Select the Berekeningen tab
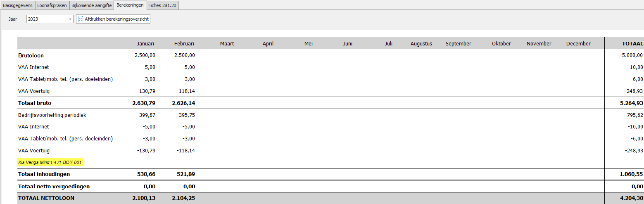The image size is (644, 204). (130, 5)
